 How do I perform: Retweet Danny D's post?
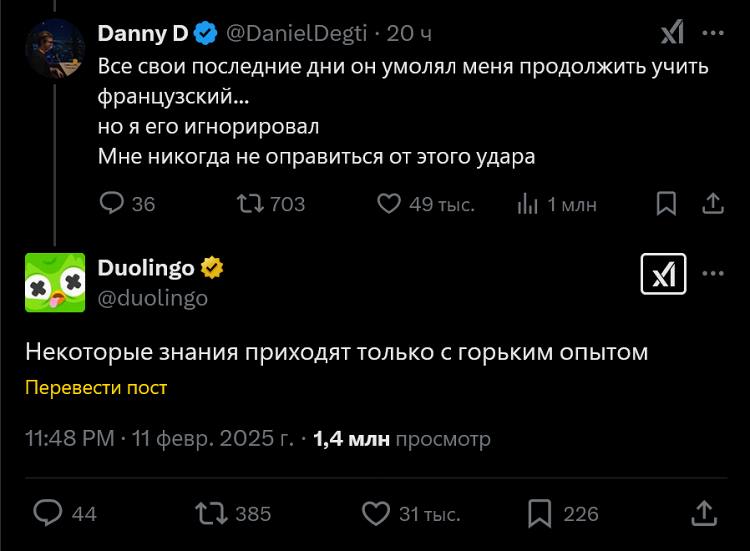click(x=246, y=204)
